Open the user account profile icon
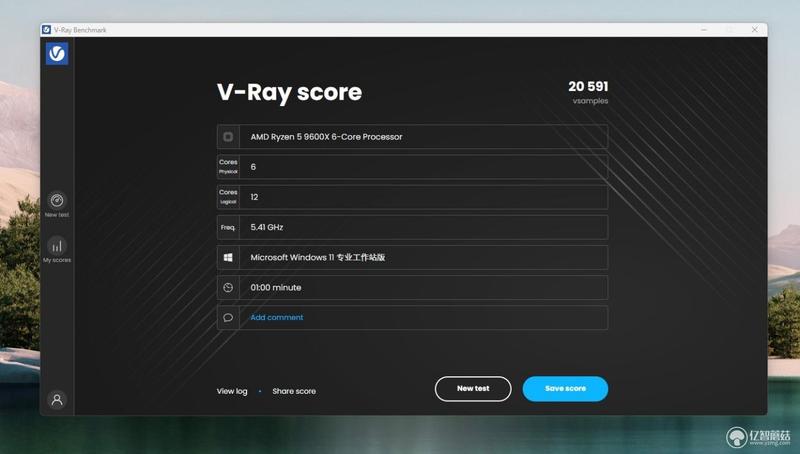This screenshot has width=800, height=454. (57, 399)
